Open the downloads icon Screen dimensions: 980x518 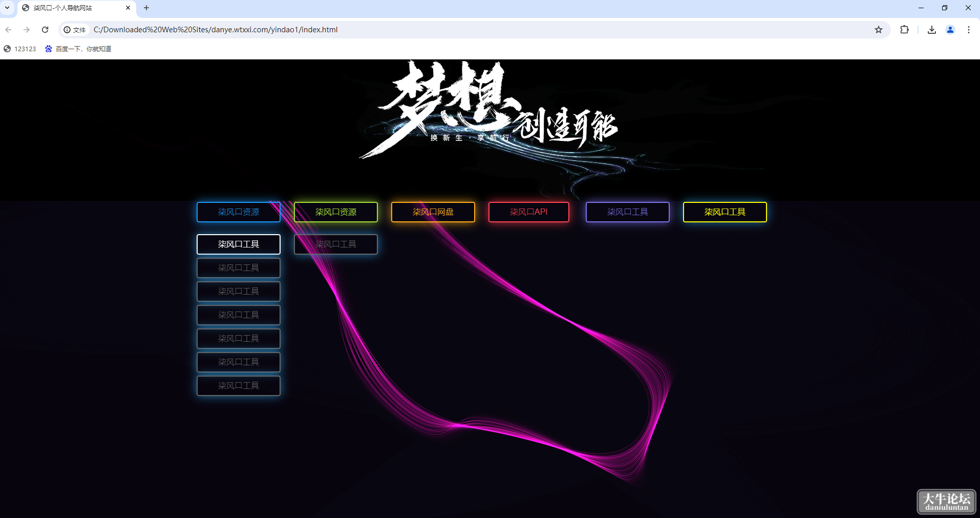point(932,30)
